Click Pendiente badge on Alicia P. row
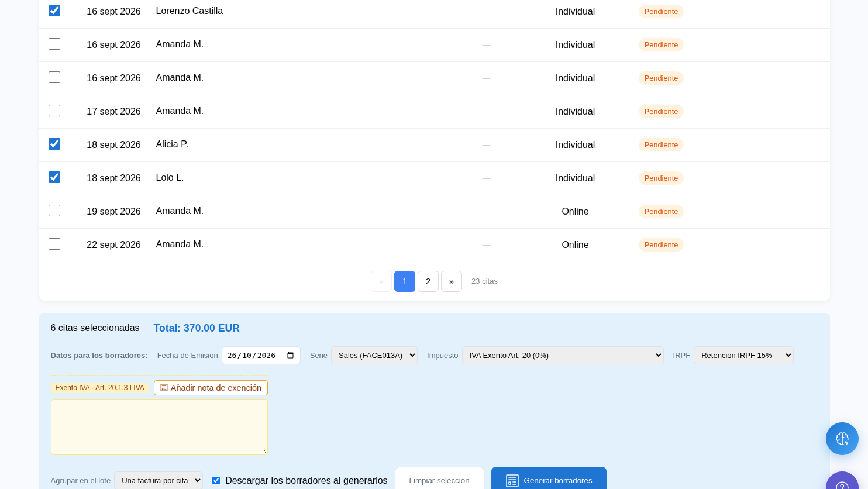This screenshot has width=868, height=489. pos(661,145)
